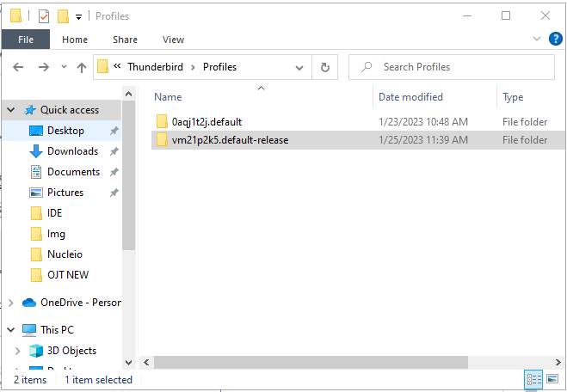
Task: Sort by the Type column header
Action: coord(513,97)
